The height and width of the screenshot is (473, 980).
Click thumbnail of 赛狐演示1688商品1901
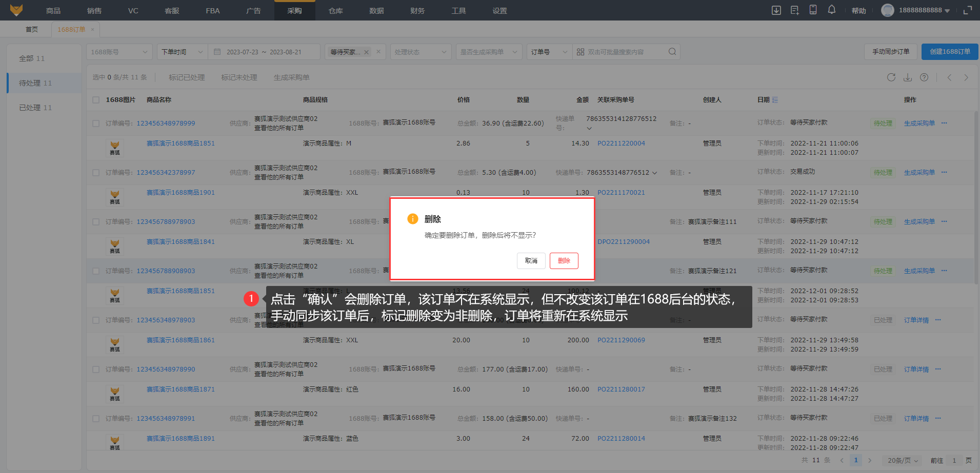click(x=115, y=197)
